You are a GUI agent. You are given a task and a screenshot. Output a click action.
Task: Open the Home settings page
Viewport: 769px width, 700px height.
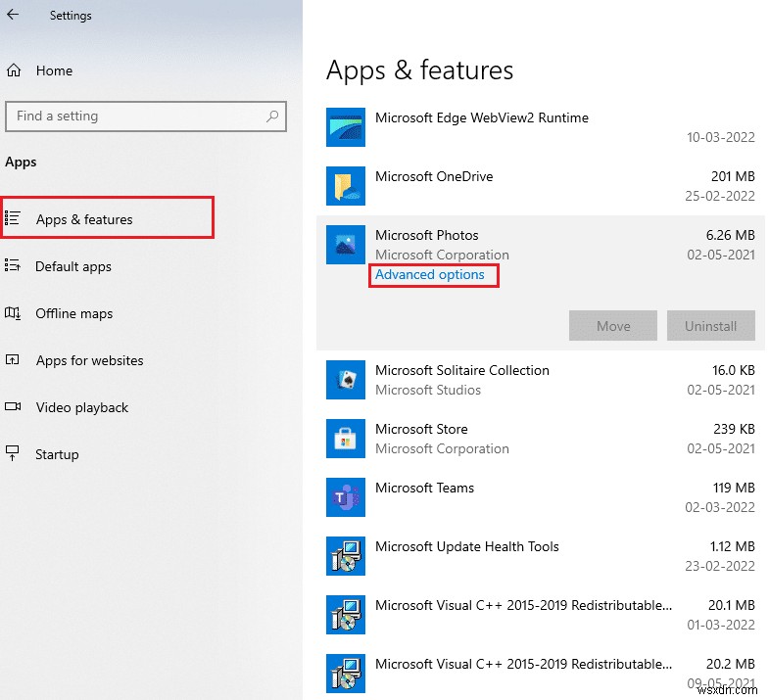point(54,70)
